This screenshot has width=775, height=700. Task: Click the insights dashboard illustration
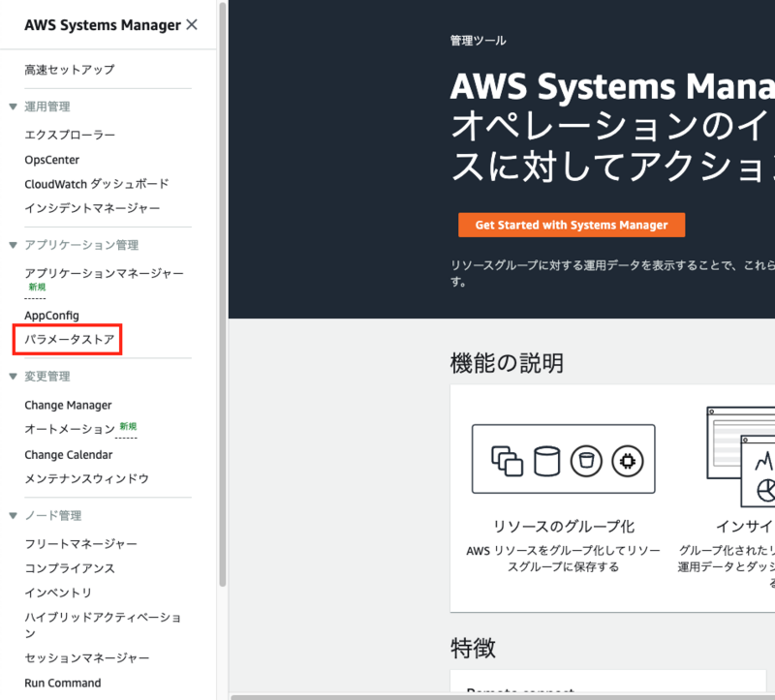pos(741,457)
